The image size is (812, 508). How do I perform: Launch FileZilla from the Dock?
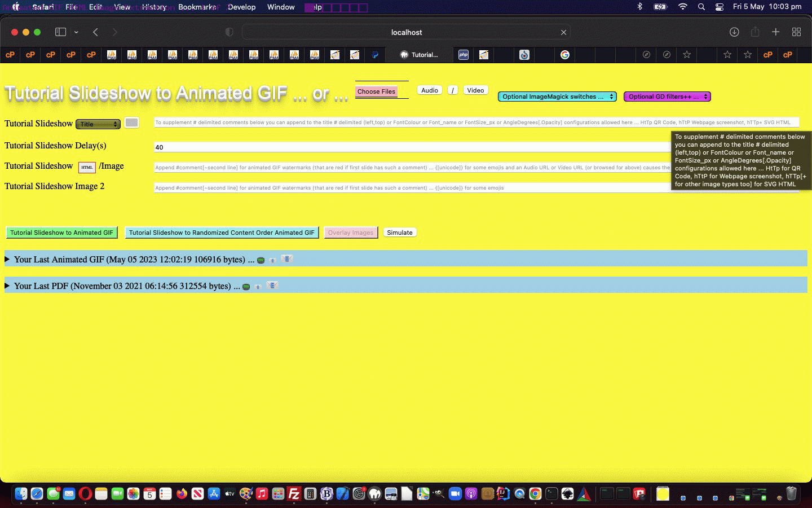293,494
